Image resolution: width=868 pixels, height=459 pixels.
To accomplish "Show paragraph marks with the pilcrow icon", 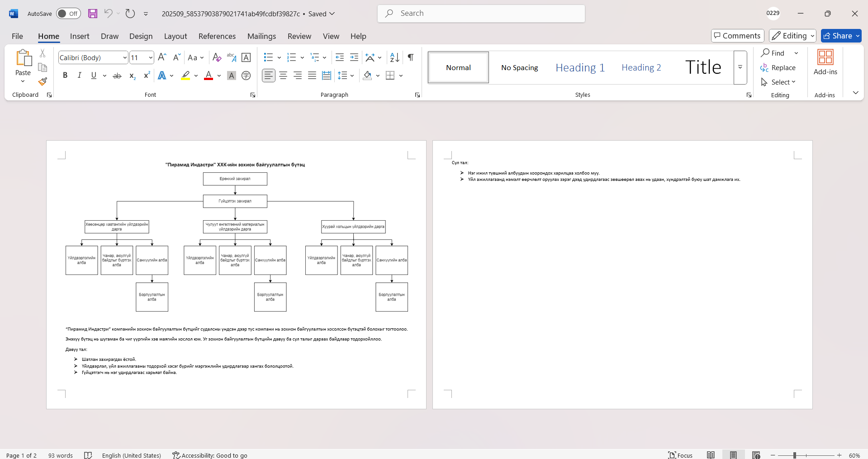I will tap(410, 57).
